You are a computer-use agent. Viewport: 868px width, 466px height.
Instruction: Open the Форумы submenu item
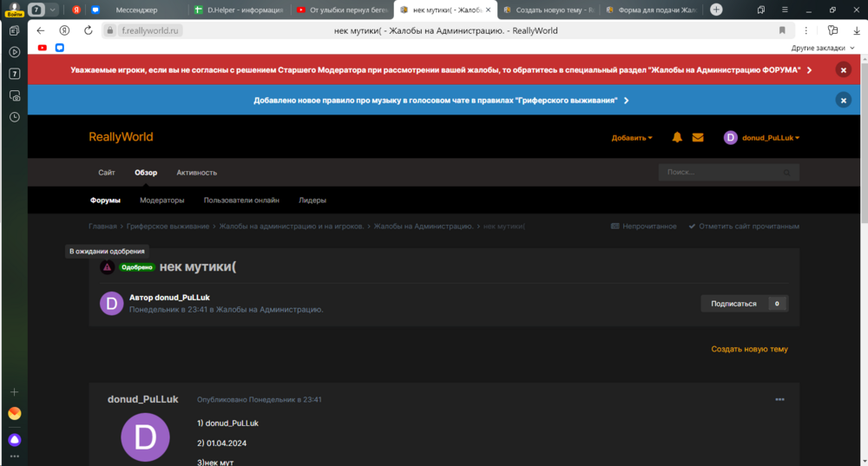pos(105,200)
